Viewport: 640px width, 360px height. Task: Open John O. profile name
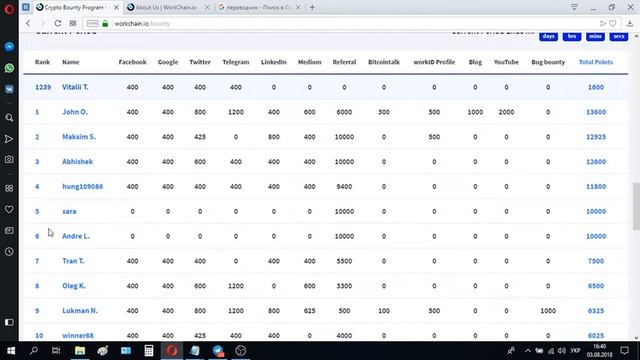tap(75, 112)
